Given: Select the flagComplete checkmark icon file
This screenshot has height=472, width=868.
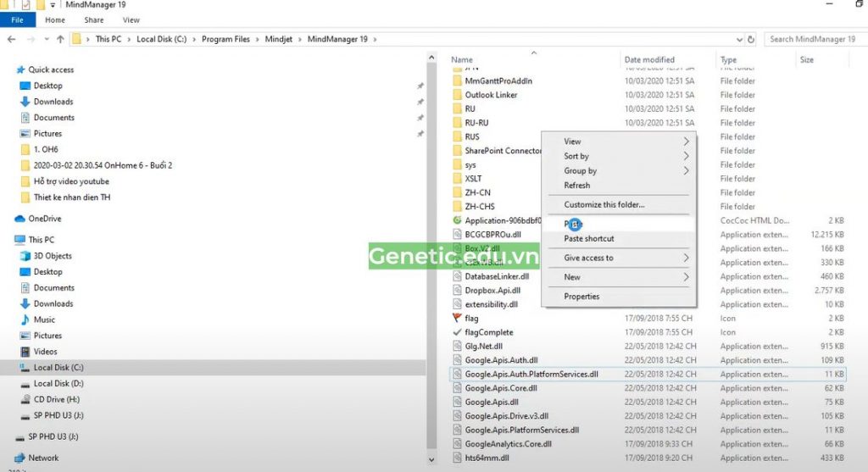Looking at the screenshot, I should click(457, 332).
